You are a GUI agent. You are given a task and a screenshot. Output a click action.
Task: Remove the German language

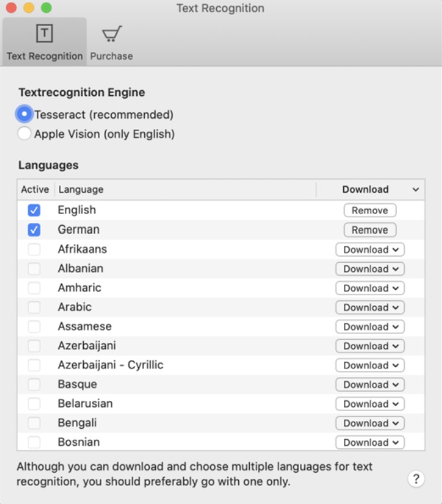(x=370, y=230)
